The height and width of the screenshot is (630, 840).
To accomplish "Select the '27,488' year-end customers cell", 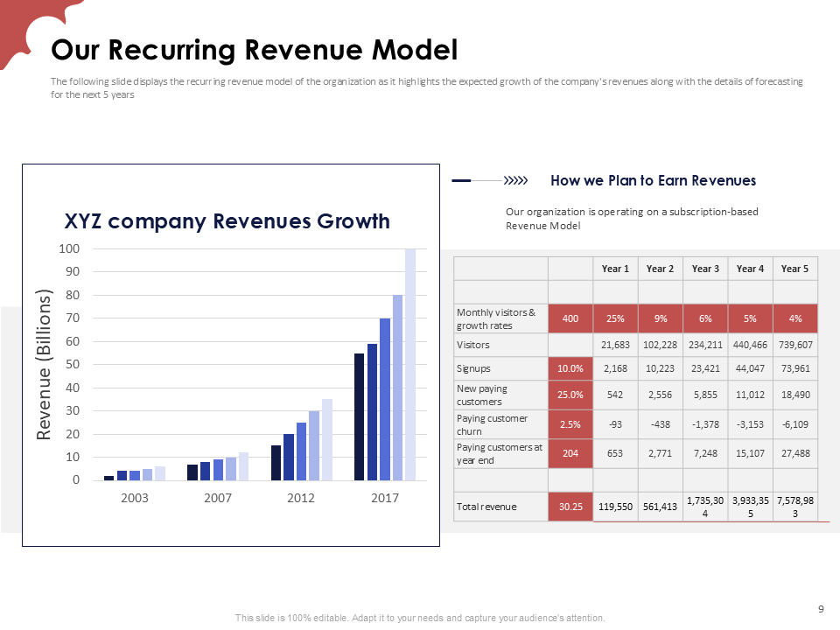I will pyautogui.click(x=795, y=454).
